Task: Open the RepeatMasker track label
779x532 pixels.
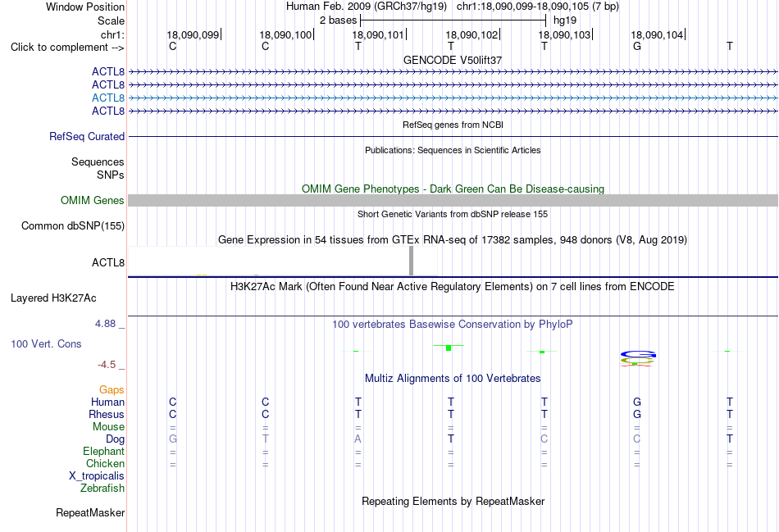Action: coord(90,512)
